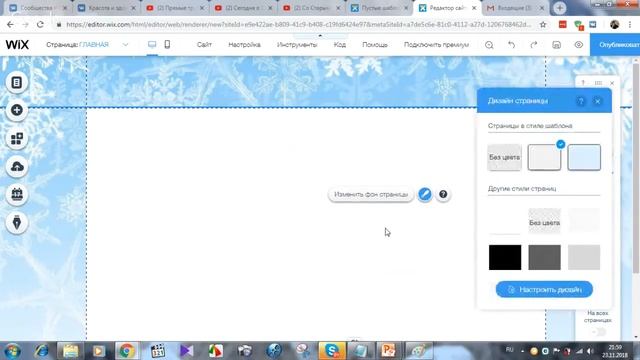Viewport: 640px width, 360px height.
Task: Click browser back arrow
Action: 10,24
